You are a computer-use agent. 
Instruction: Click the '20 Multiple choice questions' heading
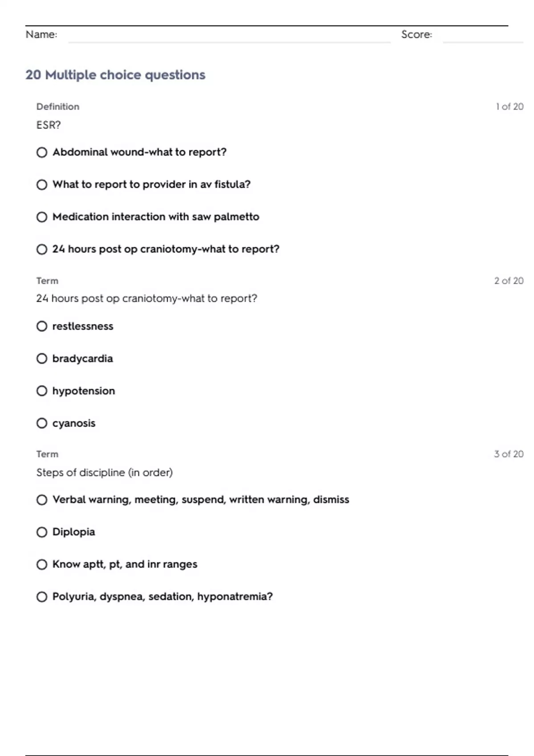115,75
